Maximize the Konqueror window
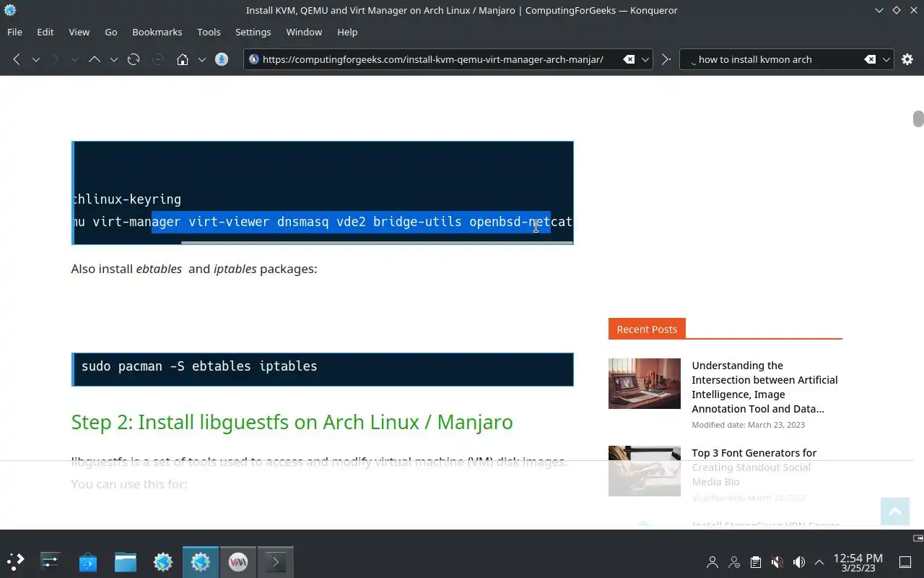 (896, 10)
